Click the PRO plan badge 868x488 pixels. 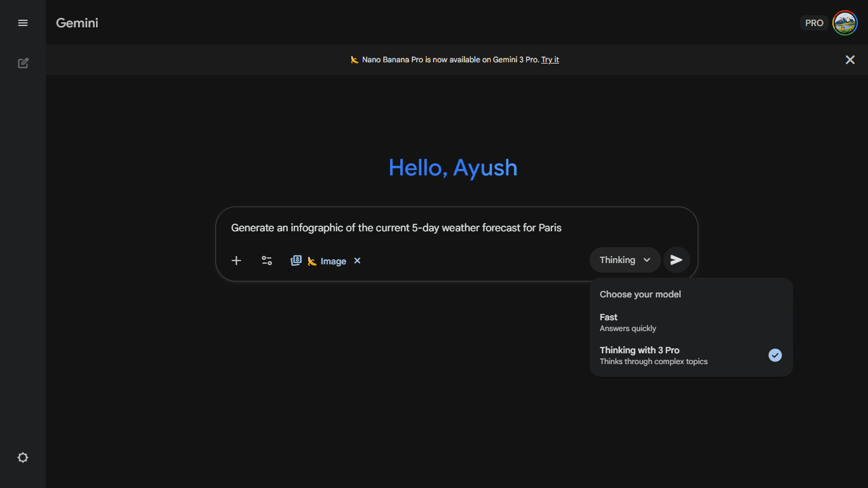[x=814, y=23]
